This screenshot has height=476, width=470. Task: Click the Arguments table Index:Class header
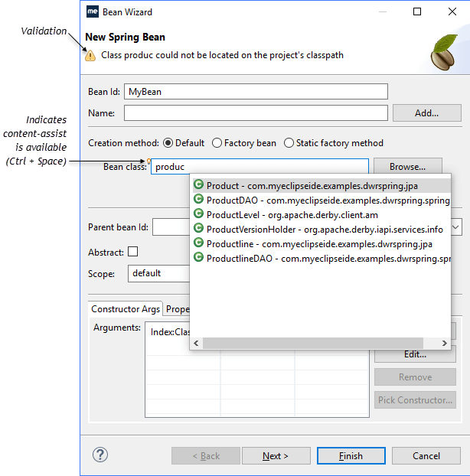click(170, 332)
